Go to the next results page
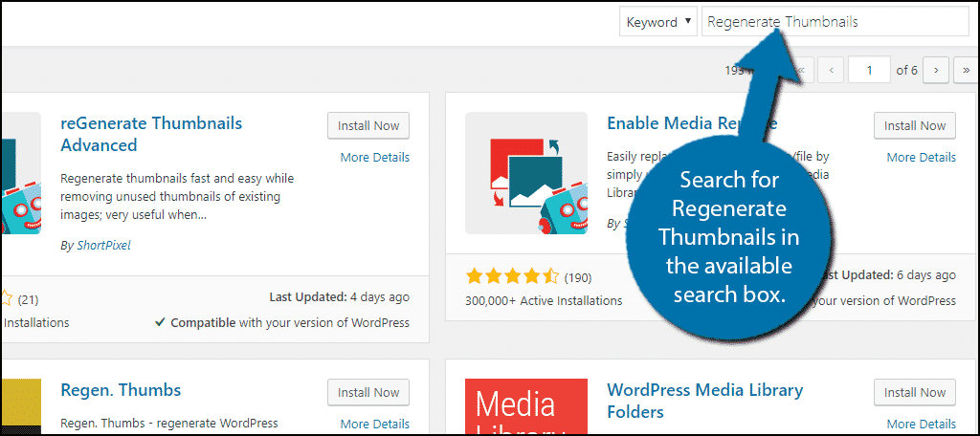Screen dimensions: 980x436 tap(936, 70)
